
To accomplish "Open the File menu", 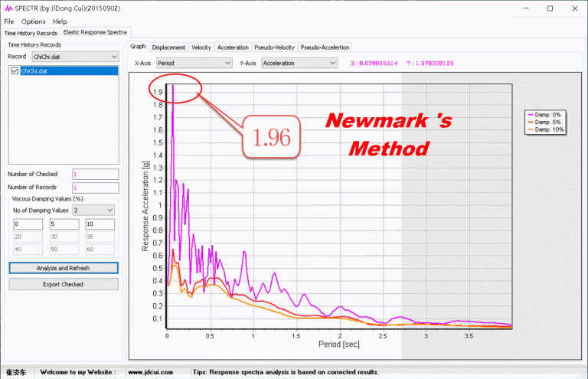I will point(9,21).
